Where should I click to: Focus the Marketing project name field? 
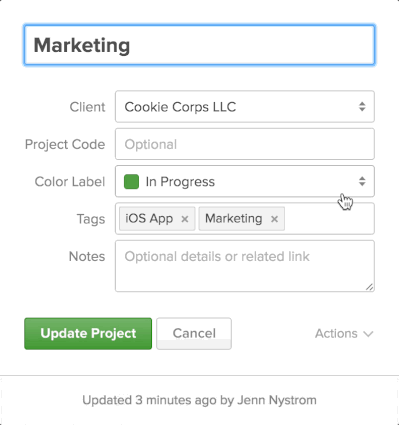point(199,45)
